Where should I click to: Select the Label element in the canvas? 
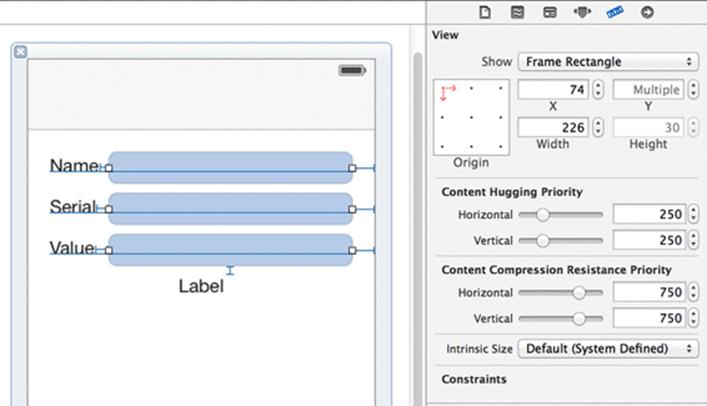[201, 286]
